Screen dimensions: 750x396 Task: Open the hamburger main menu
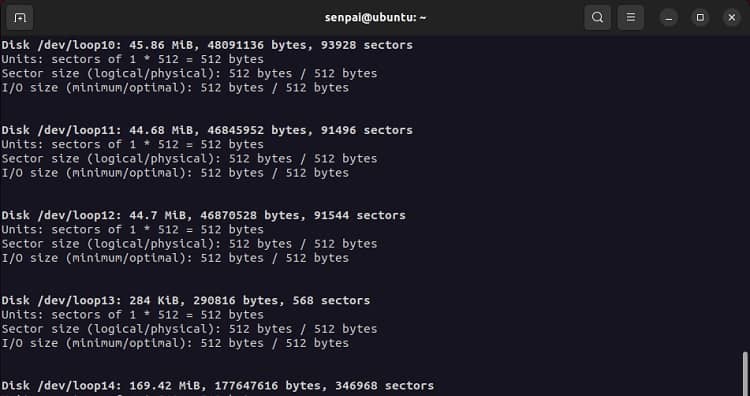point(630,18)
